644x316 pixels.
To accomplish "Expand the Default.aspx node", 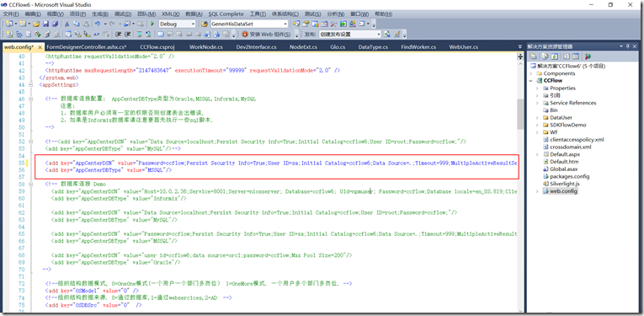I will [538, 154].
